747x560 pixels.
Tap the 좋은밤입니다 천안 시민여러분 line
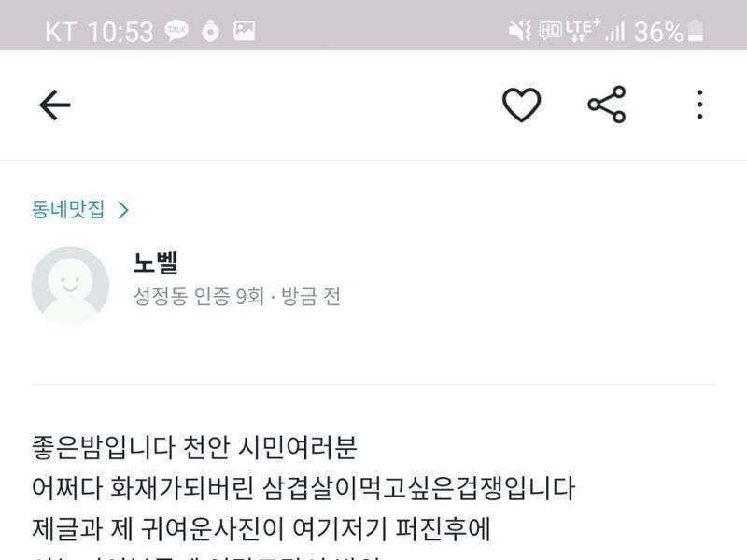194,448
